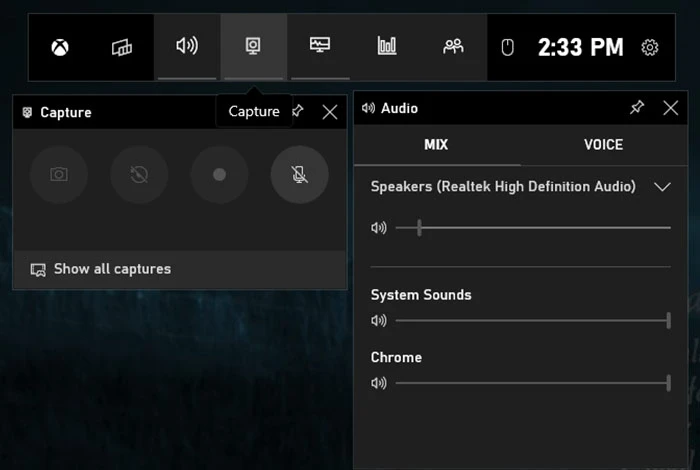The image size is (700, 470).
Task: Mute System Sounds volume
Action: click(x=379, y=320)
